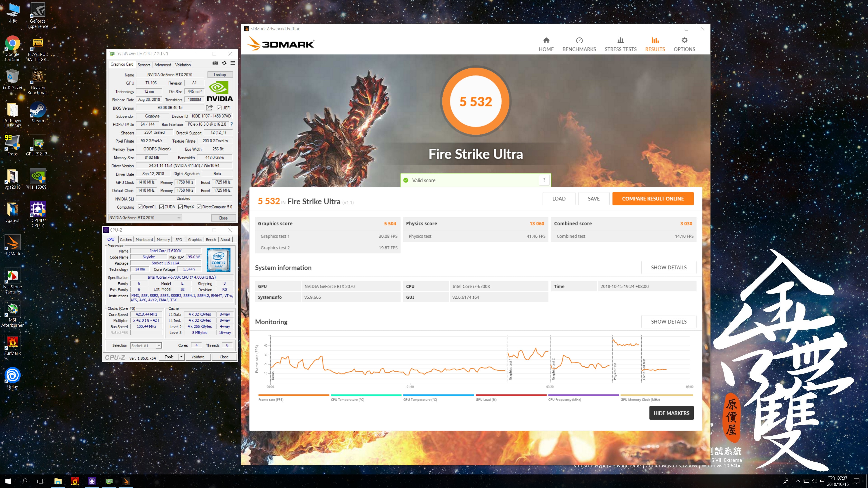
Task: Switch to the Caches tab in CPU-Z
Action: (126, 239)
